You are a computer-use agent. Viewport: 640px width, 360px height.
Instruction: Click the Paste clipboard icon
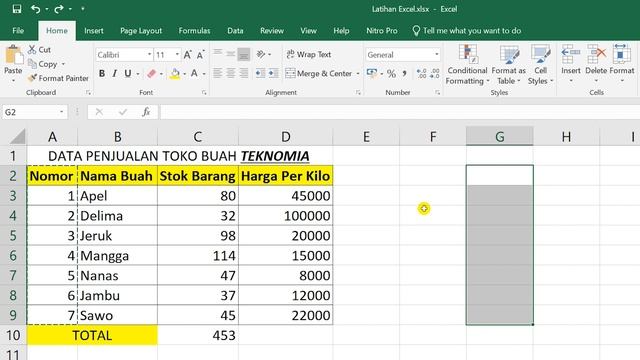13,55
